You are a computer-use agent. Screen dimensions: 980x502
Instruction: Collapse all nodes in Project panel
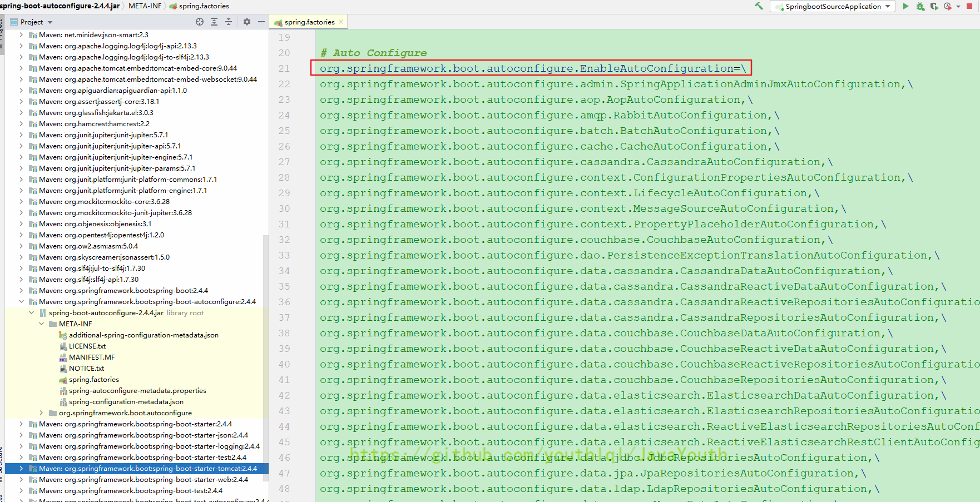point(229,22)
